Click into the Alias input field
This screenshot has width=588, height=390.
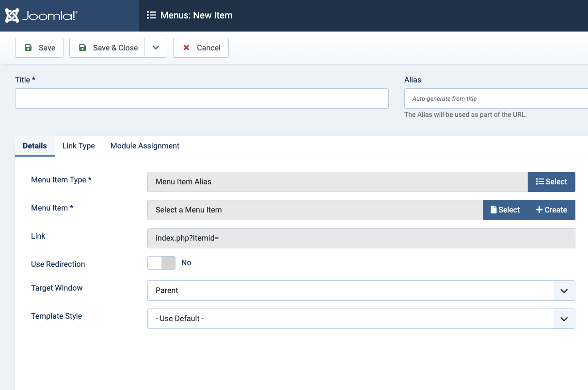[495, 98]
